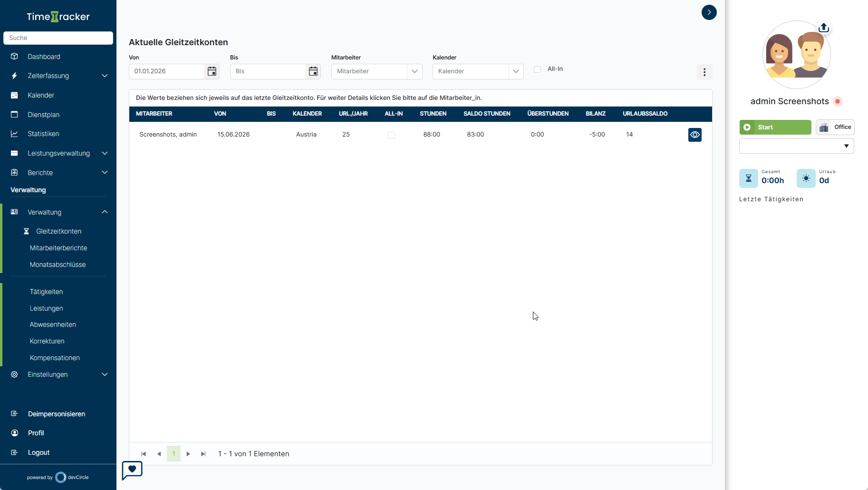Expand the Berichte submenu chevron
The width and height of the screenshot is (868, 490).
[105, 172]
